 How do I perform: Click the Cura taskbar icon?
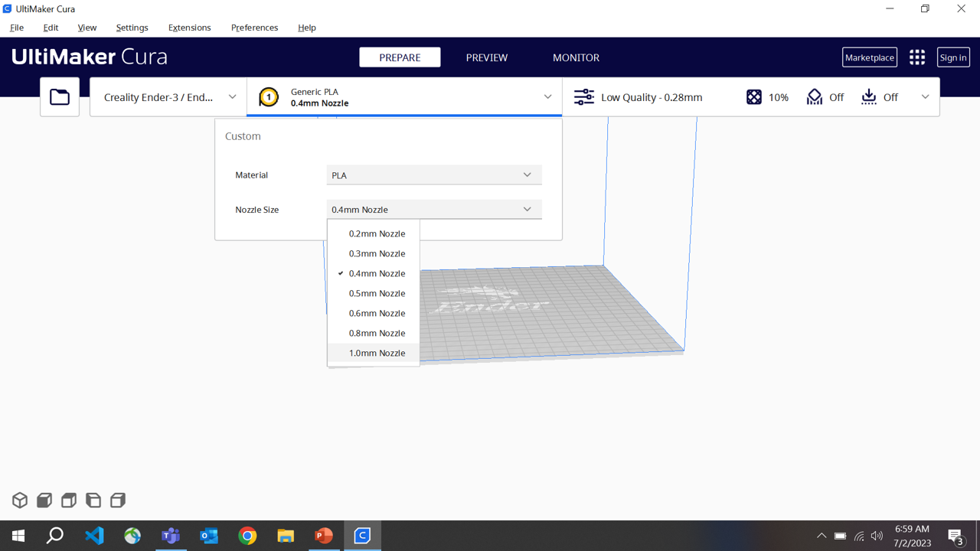[362, 536]
